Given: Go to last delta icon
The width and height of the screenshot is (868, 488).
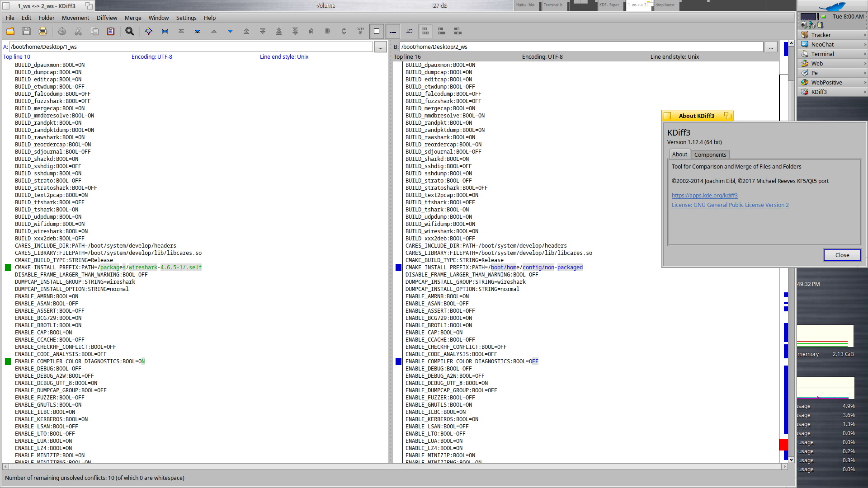Looking at the screenshot, I should click(x=198, y=31).
